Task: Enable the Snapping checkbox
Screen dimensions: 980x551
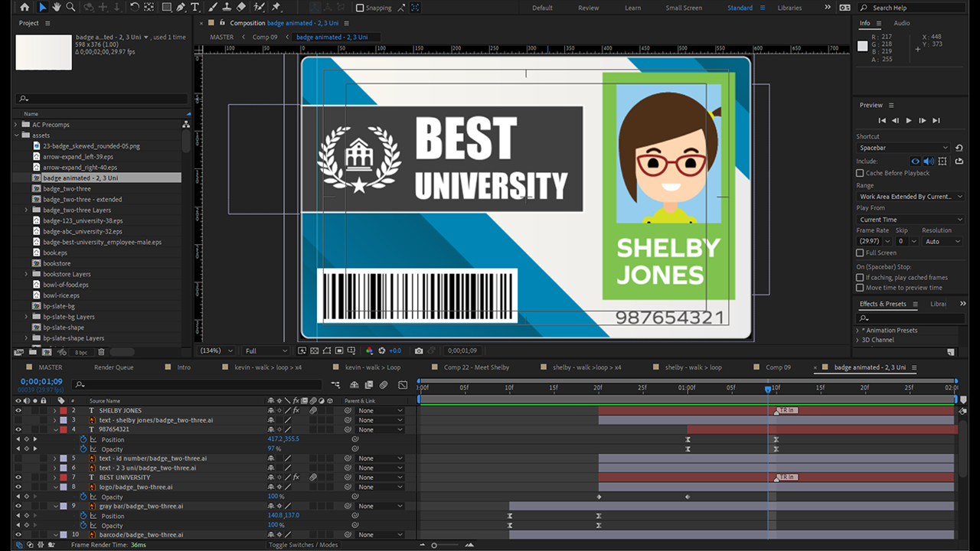Action: (360, 8)
